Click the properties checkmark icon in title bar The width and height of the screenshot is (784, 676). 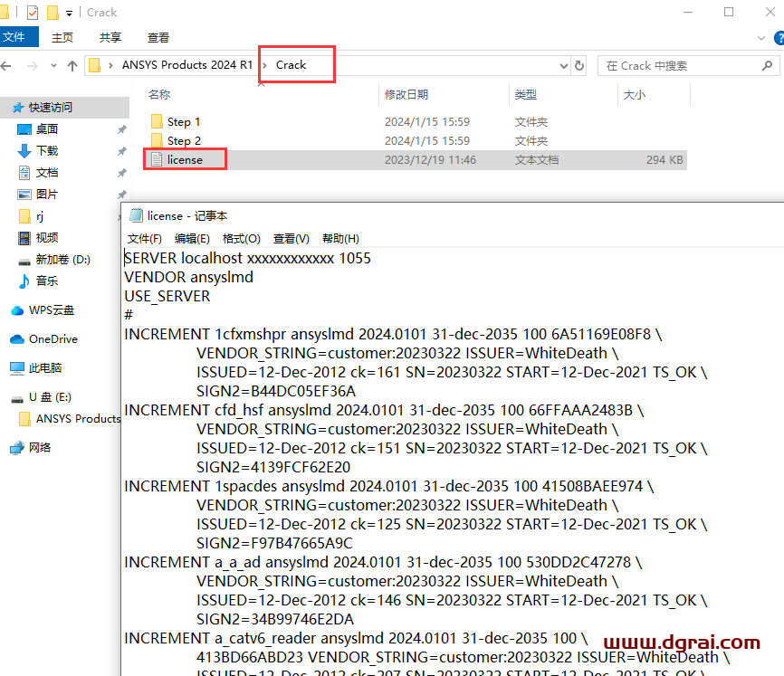click(x=32, y=13)
